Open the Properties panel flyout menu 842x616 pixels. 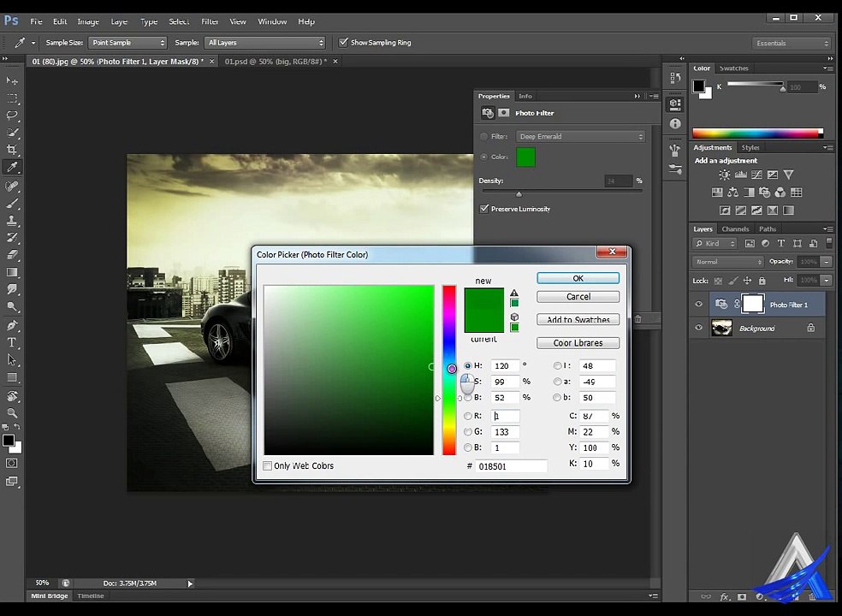654,96
